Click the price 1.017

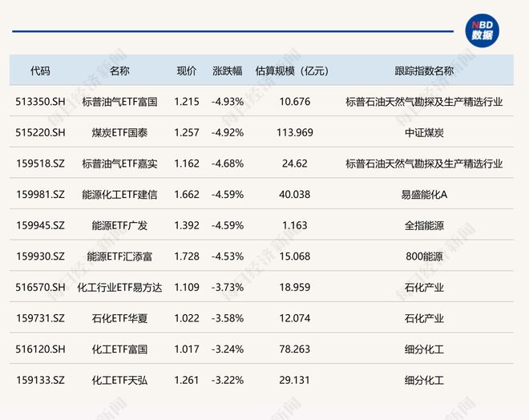[187, 349]
